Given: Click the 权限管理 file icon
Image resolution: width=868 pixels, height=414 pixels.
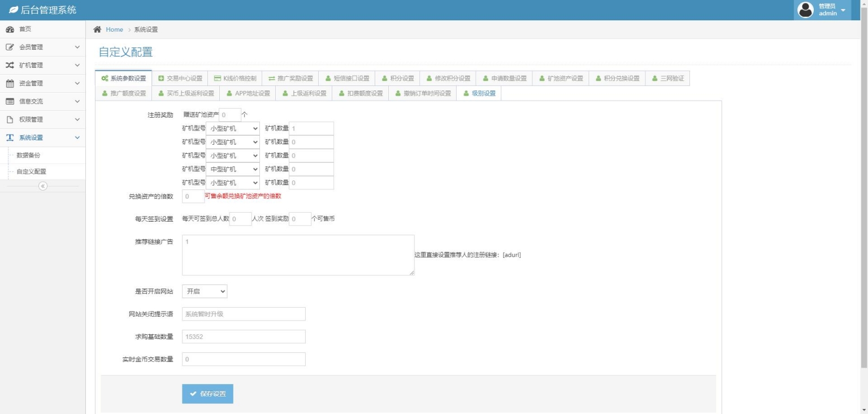Looking at the screenshot, I should (10, 120).
